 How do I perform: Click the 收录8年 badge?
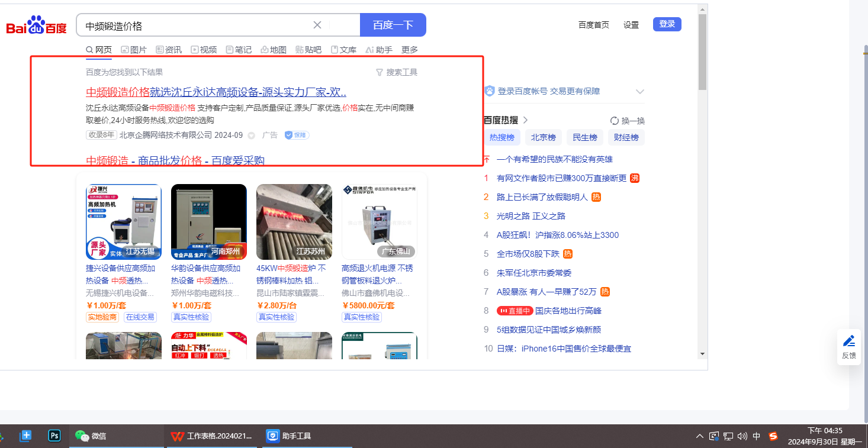[101, 135]
